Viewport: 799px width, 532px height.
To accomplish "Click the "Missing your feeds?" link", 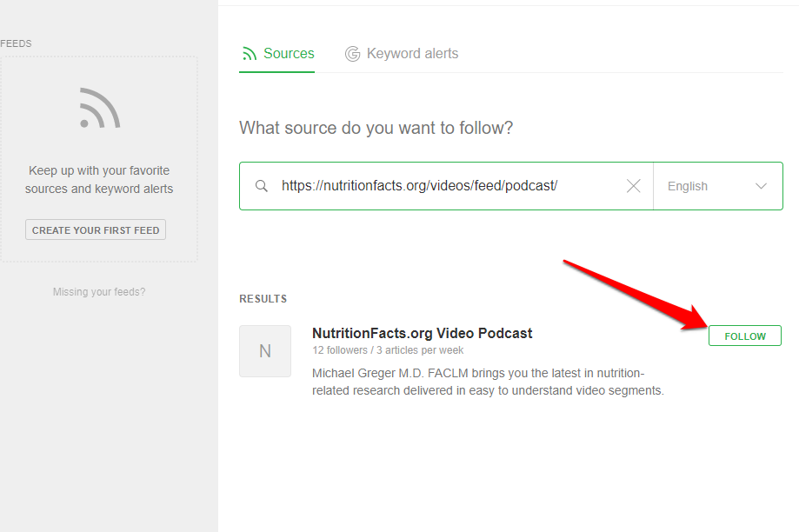I will [x=99, y=292].
